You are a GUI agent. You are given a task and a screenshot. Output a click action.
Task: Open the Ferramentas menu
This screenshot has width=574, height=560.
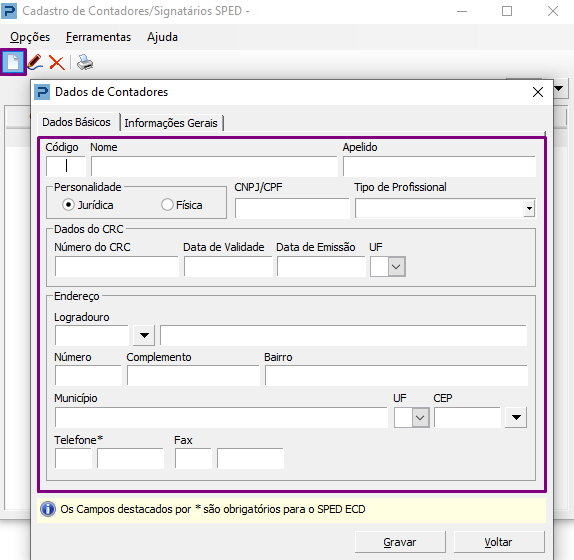click(98, 37)
